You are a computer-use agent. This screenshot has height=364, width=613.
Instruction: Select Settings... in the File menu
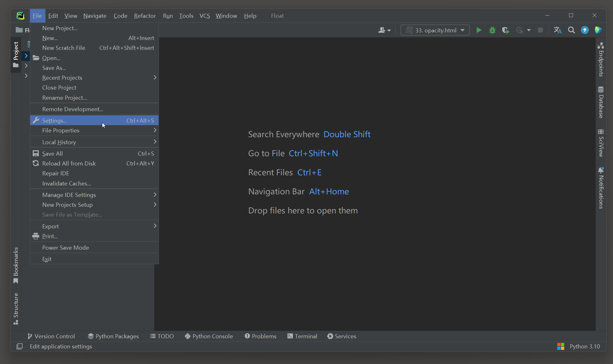tap(55, 121)
